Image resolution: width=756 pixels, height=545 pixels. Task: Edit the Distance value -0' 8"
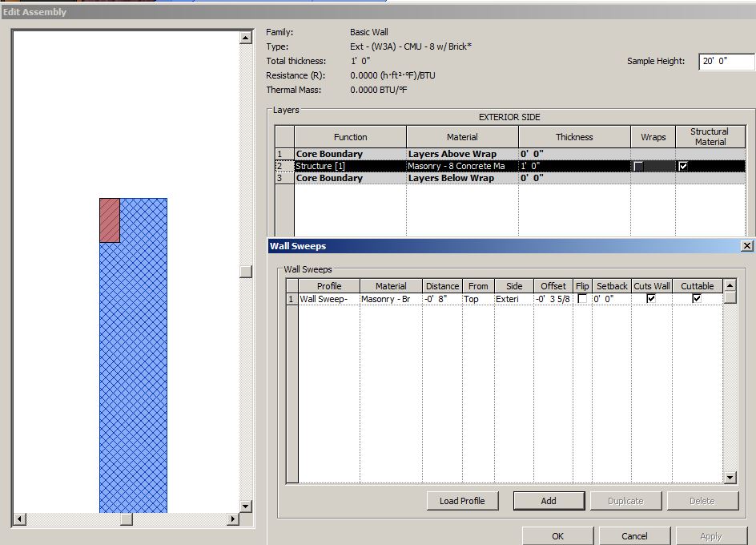(x=442, y=299)
